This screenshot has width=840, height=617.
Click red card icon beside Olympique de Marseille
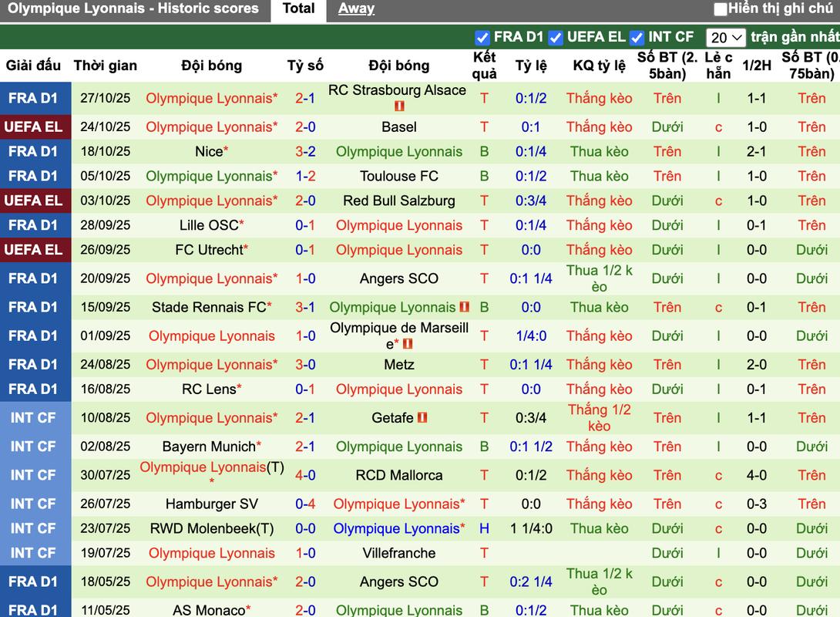point(408,344)
